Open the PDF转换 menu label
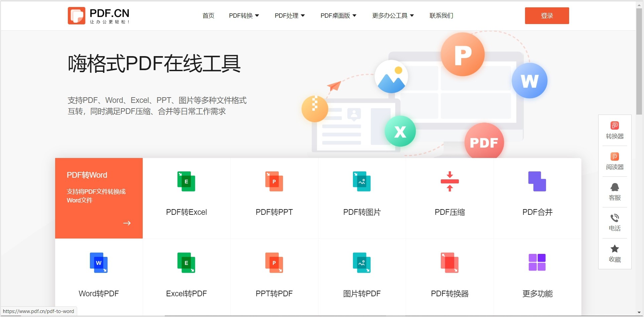The image size is (644, 317). point(241,16)
